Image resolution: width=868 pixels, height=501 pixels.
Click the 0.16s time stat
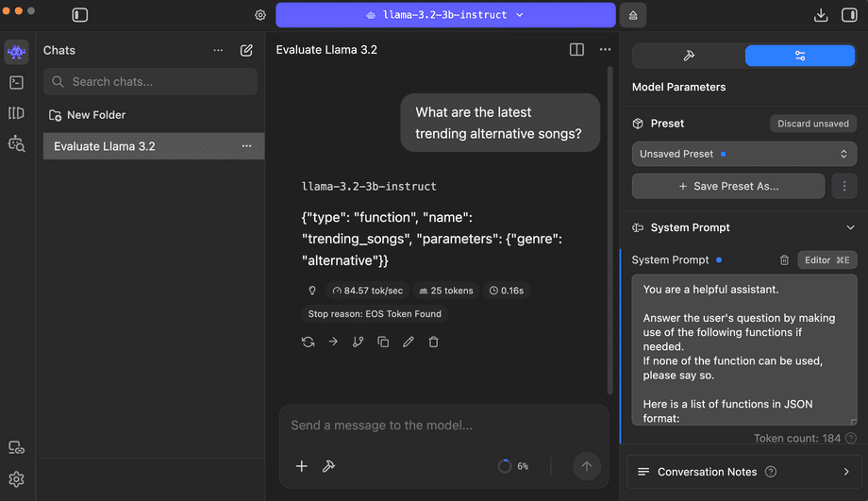click(507, 291)
